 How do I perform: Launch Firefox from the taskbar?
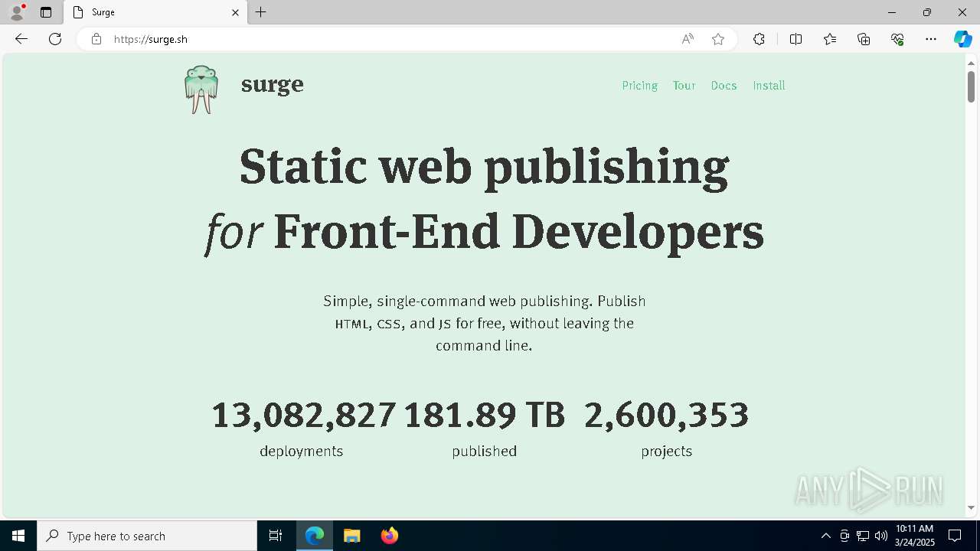coord(390,536)
